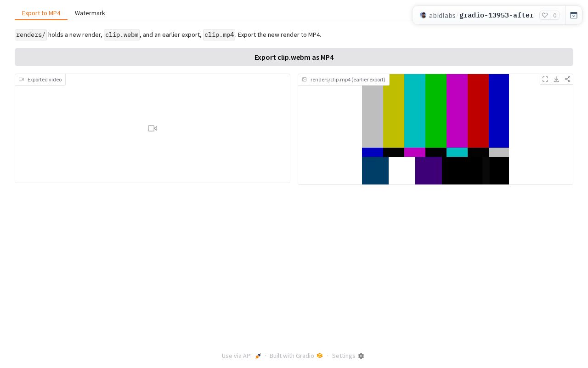Click the color bars test image
The height and width of the screenshot is (368, 588).
point(435,129)
